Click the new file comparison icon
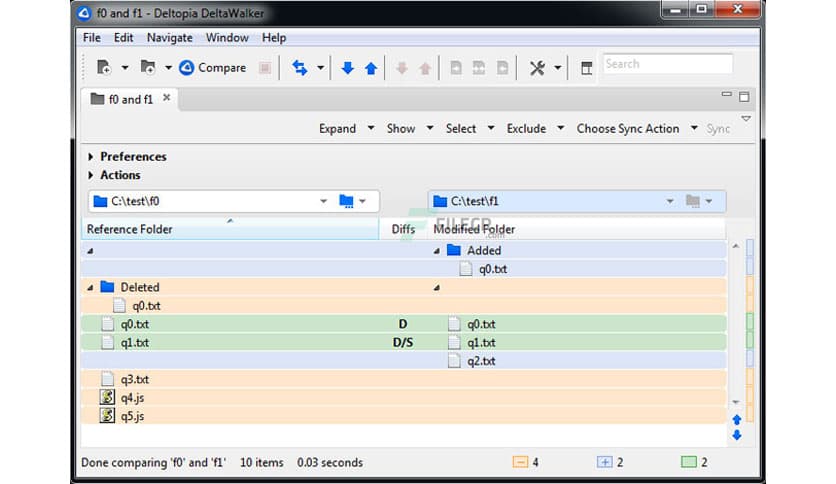The image size is (836, 484). [103, 68]
